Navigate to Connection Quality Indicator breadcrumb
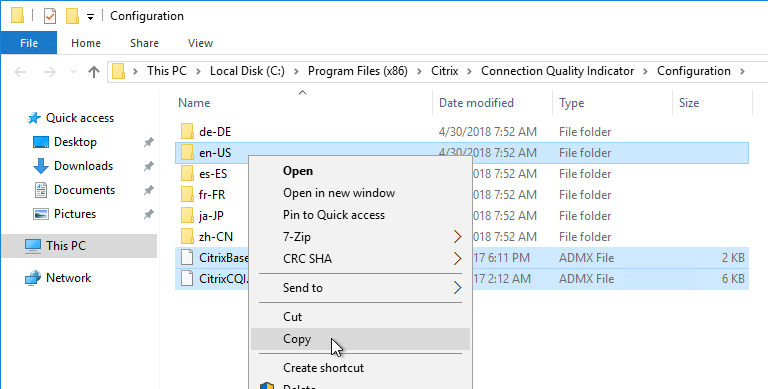Viewport: 768px width, 389px height. point(557,71)
